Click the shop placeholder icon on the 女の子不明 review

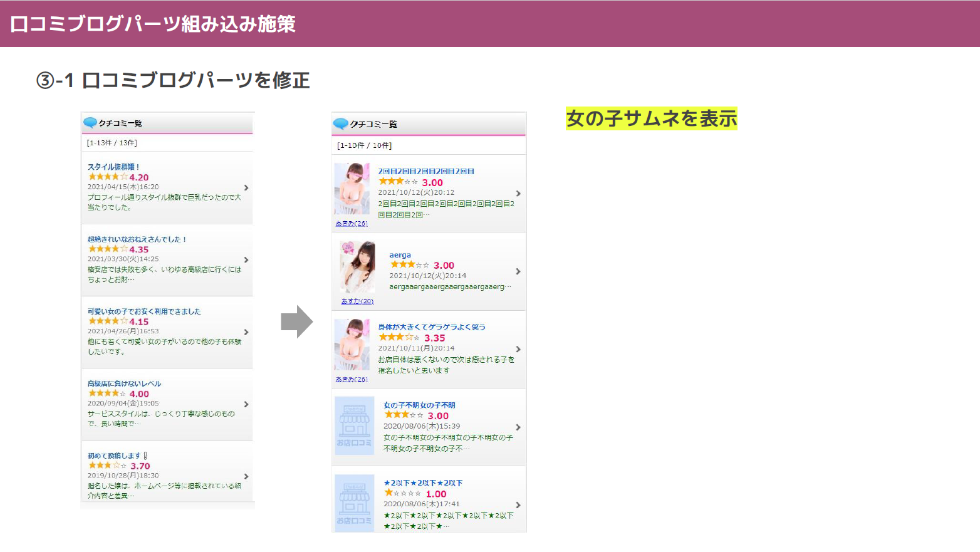[354, 425]
